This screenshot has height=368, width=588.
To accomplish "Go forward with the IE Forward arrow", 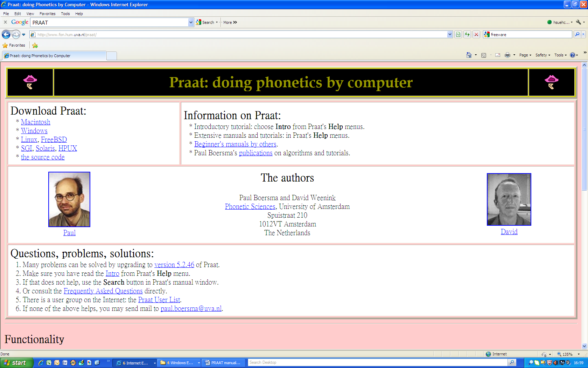I will (16, 34).
